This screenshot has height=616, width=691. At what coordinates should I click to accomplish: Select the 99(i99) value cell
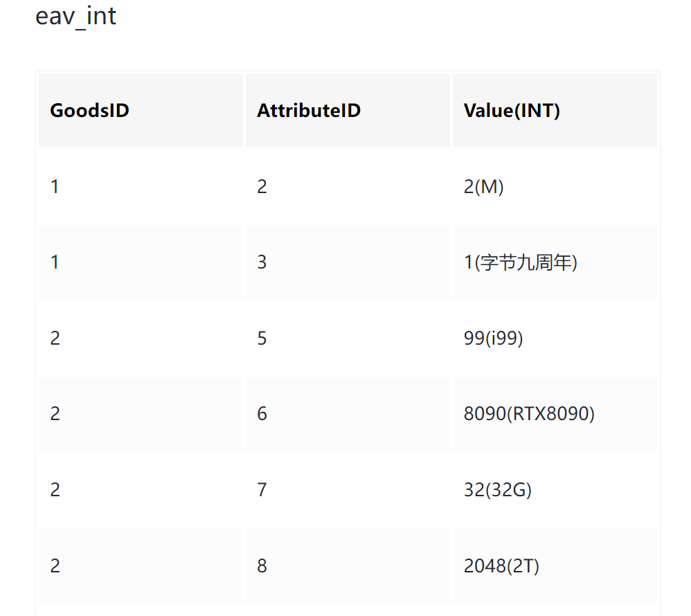[x=493, y=338]
